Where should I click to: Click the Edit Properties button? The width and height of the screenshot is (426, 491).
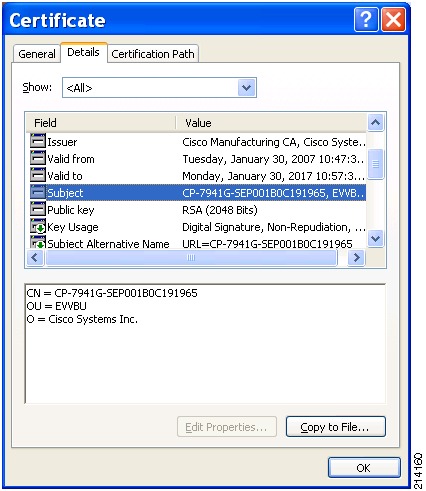pos(227,426)
